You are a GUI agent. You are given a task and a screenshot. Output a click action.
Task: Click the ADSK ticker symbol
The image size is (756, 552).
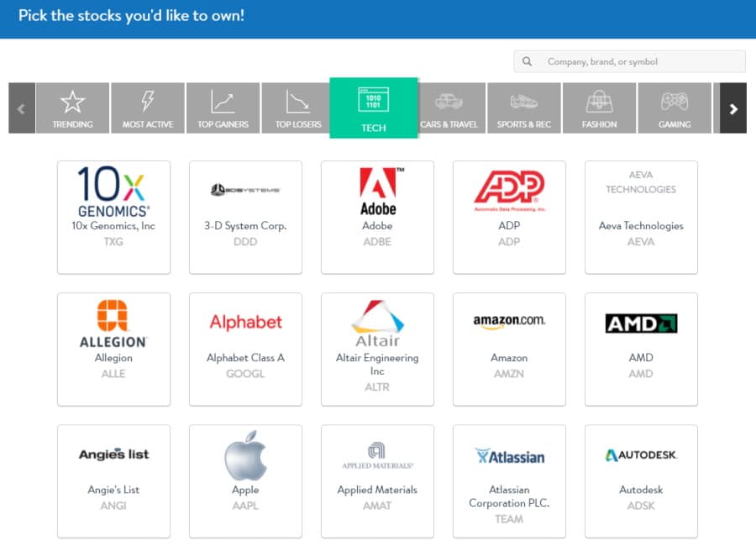641,506
